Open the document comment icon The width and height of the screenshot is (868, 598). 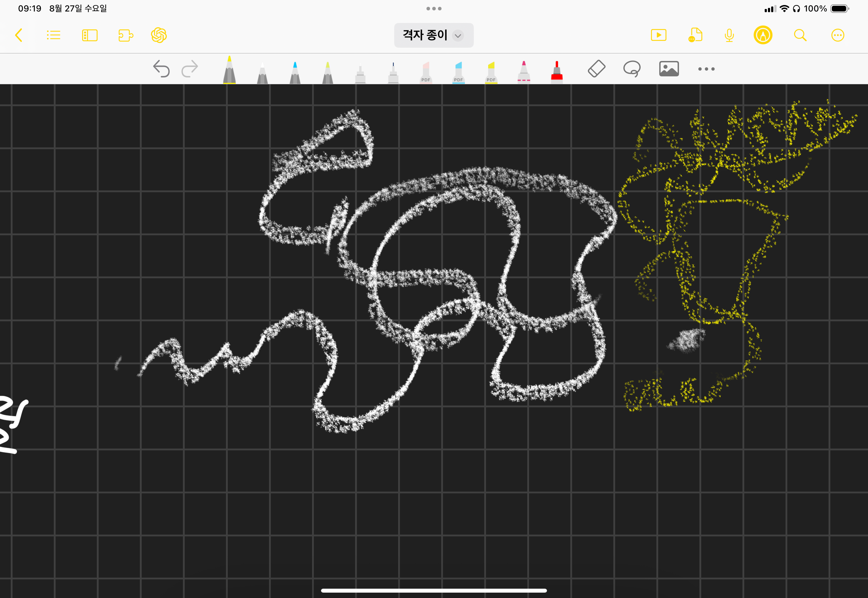click(695, 35)
